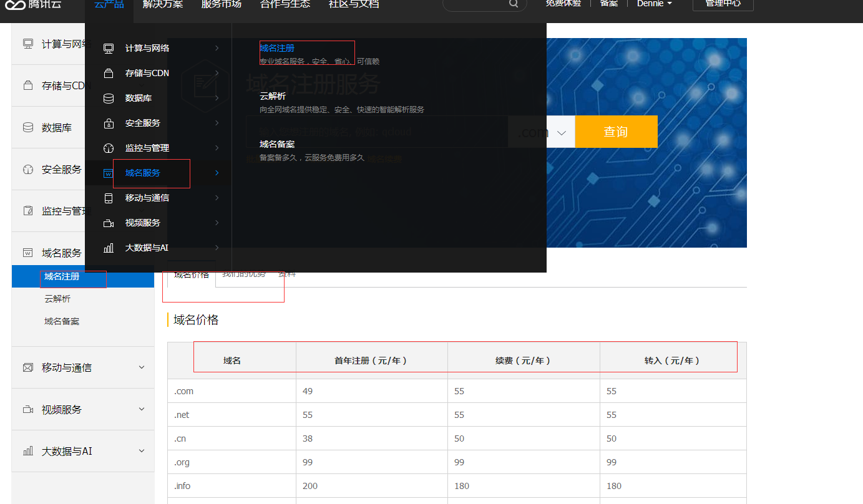This screenshot has width=863, height=504.
Task: Open the .com domain suffix dropdown
Action: pyautogui.click(x=541, y=132)
